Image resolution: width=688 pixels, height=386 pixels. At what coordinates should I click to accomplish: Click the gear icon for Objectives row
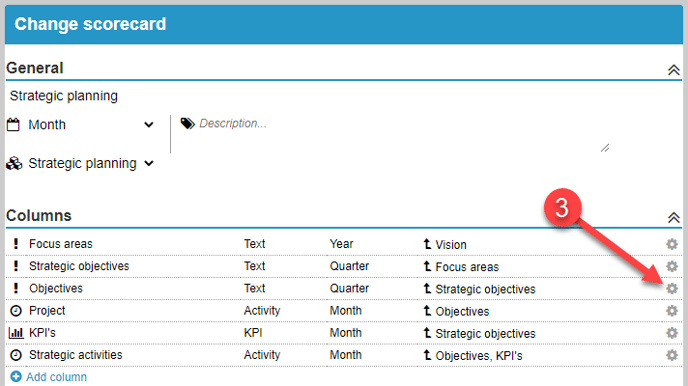coord(672,289)
